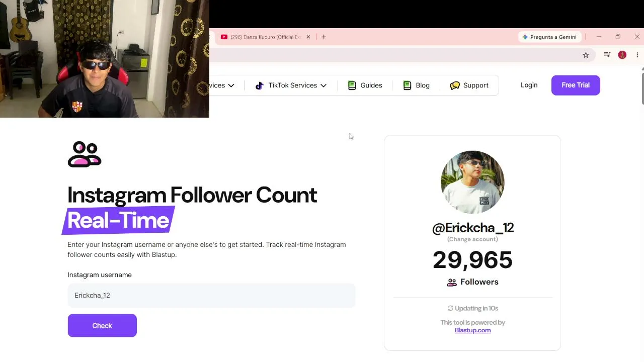The height and width of the screenshot is (362, 644).
Task: Open a new browser tab
Action: tap(324, 37)
